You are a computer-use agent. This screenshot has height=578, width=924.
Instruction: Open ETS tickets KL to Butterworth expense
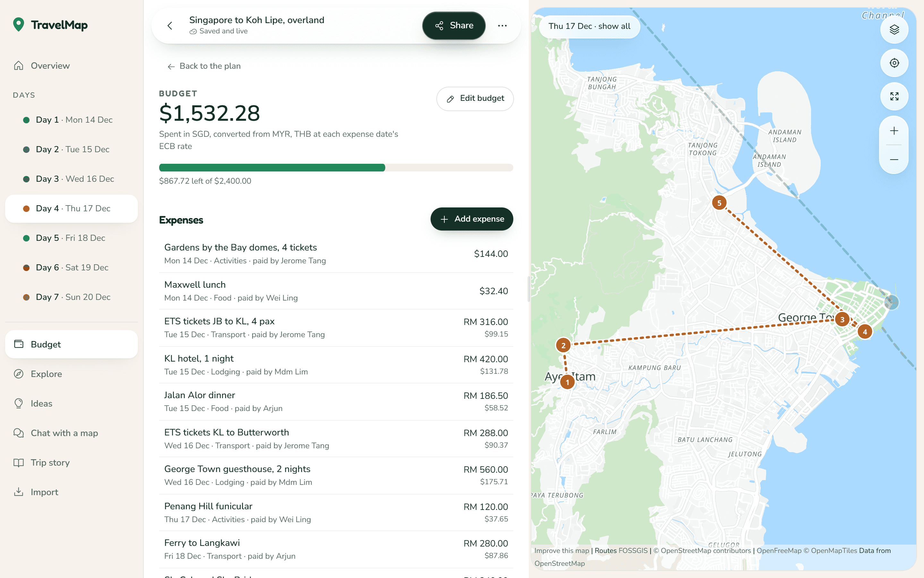click(x=336, y=438)
